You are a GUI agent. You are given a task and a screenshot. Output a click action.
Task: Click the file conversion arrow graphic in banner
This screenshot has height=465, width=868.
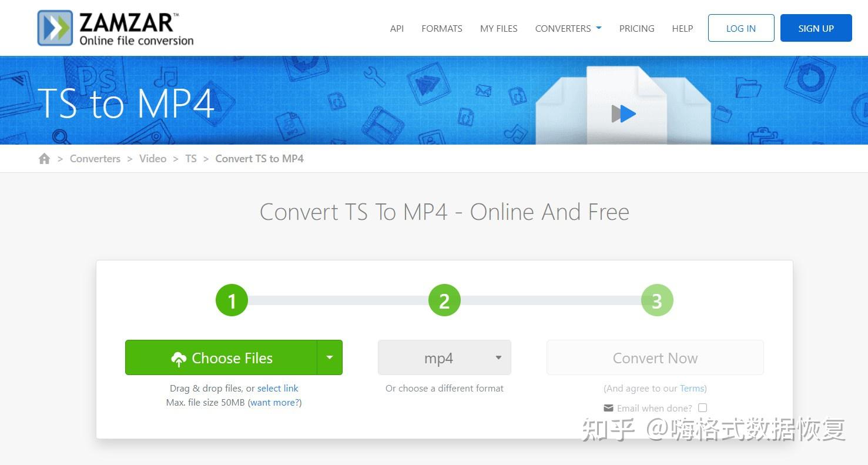[x=624, y=113]
